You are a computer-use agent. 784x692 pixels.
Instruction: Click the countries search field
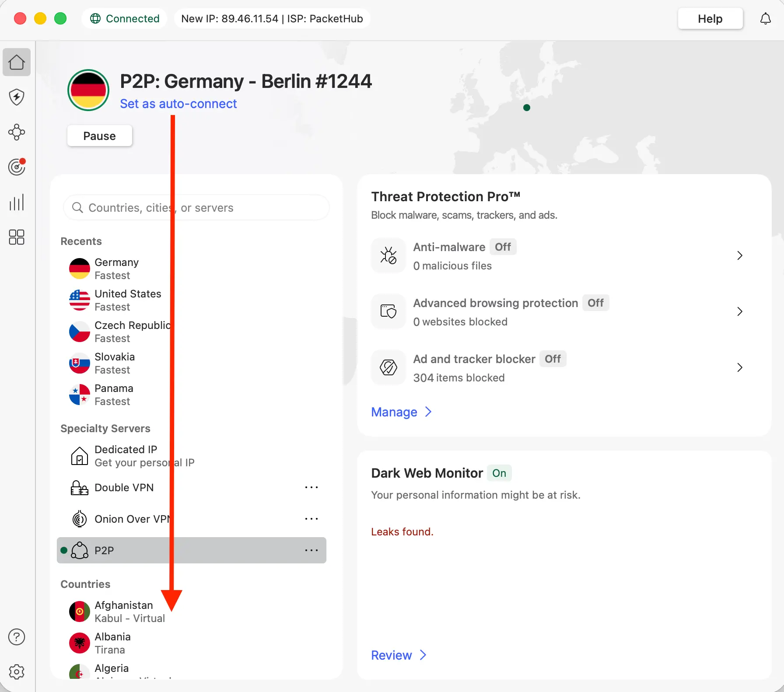pyautogui.click(x=196, y=207)
